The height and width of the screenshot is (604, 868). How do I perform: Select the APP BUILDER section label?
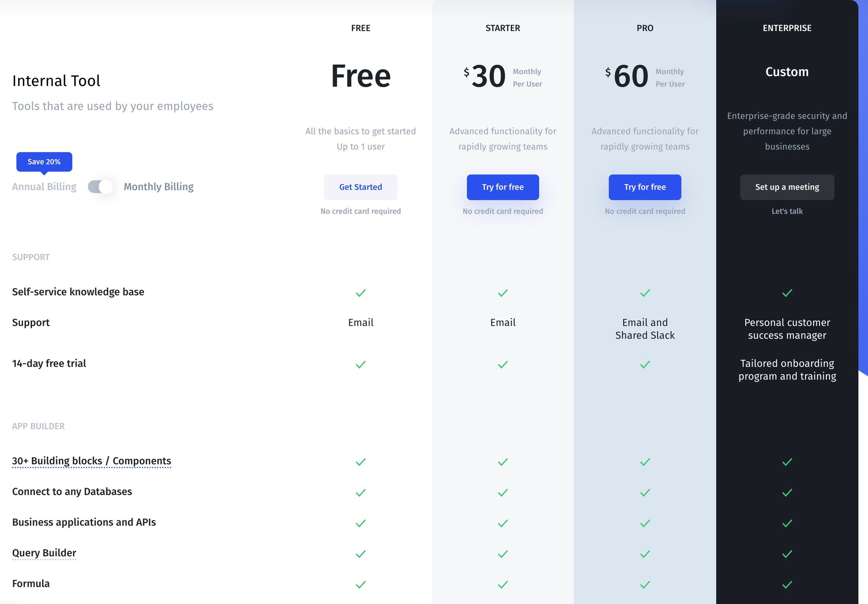coord(38,426)
